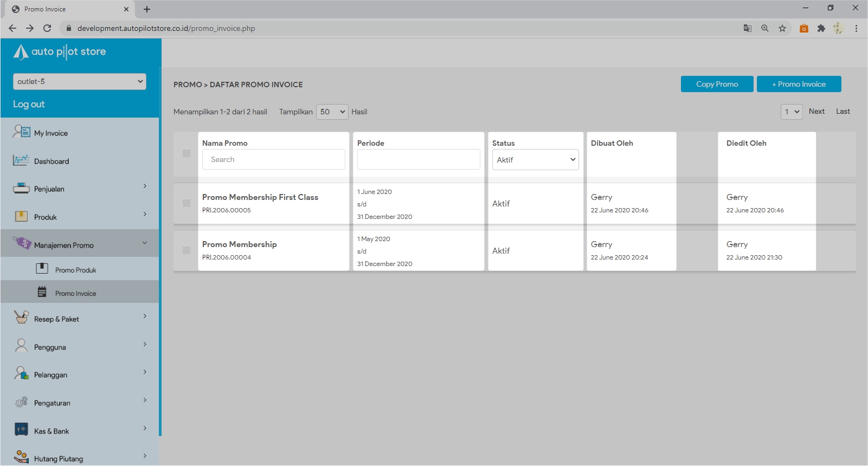Check the Promo Membership First Class row
Screen dimensions: 868x466
pyautogui.click(x=187, y=203)
